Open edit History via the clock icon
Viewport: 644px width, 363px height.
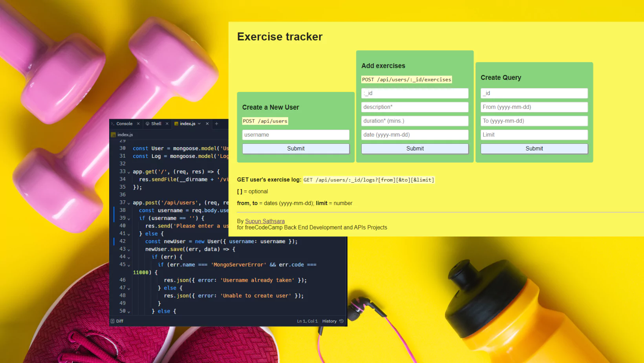point(342,321)
